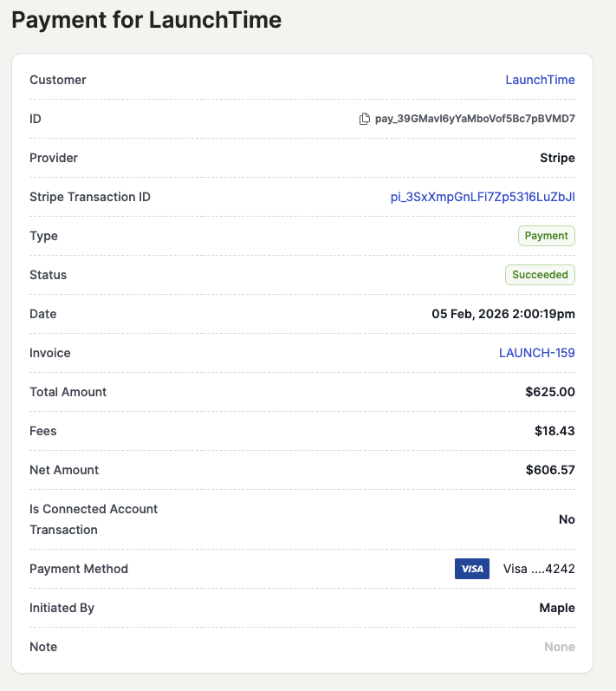Click the green Payment type badge
Viewport: 616px width, 691px height.
coord(546,236)
